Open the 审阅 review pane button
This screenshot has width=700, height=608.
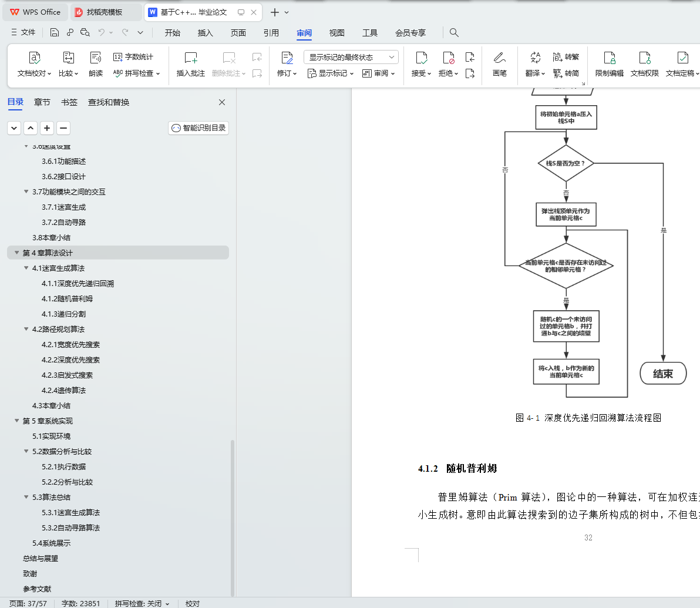[x=379, y=73]
